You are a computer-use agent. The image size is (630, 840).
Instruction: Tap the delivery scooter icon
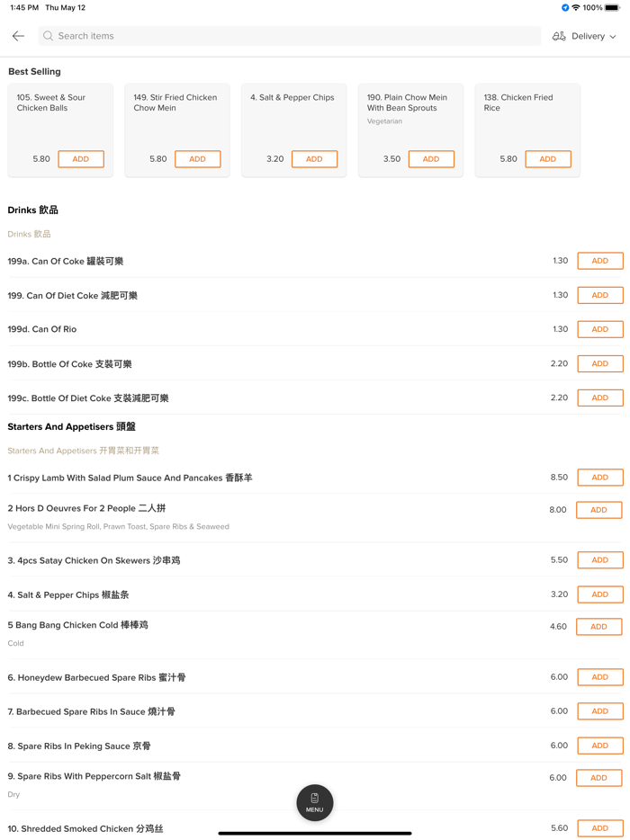(559, 36)
